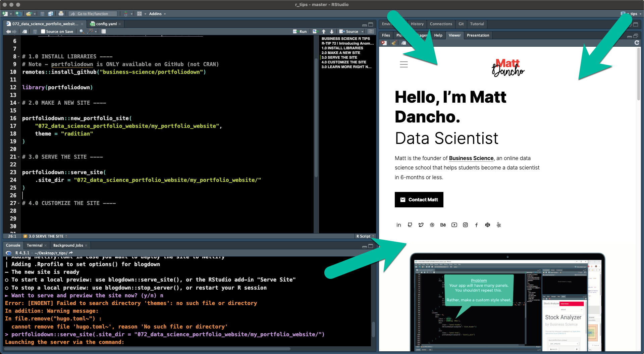Compile report notebook icon
This screenshot has width=644, height=354.
[104, 32]
